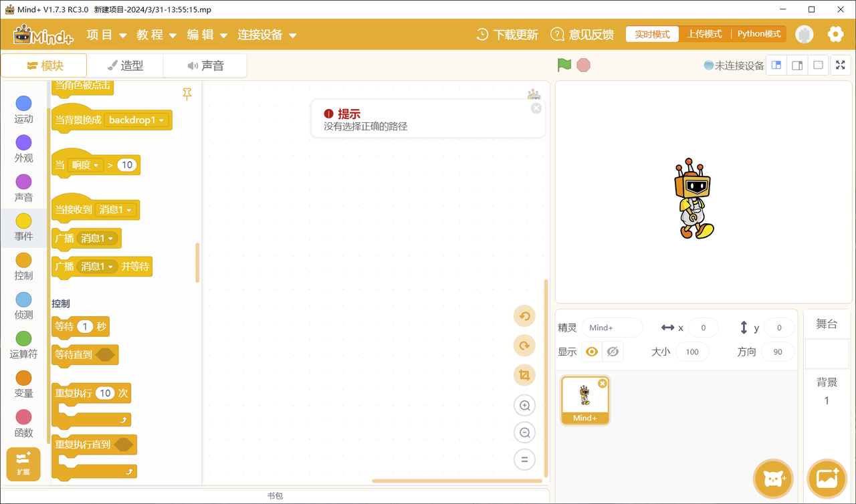Viewport: 856px width, 504px height.
Task: Click 下载更新 download update button
Action: pyautogui.click(x=507, y=35)
